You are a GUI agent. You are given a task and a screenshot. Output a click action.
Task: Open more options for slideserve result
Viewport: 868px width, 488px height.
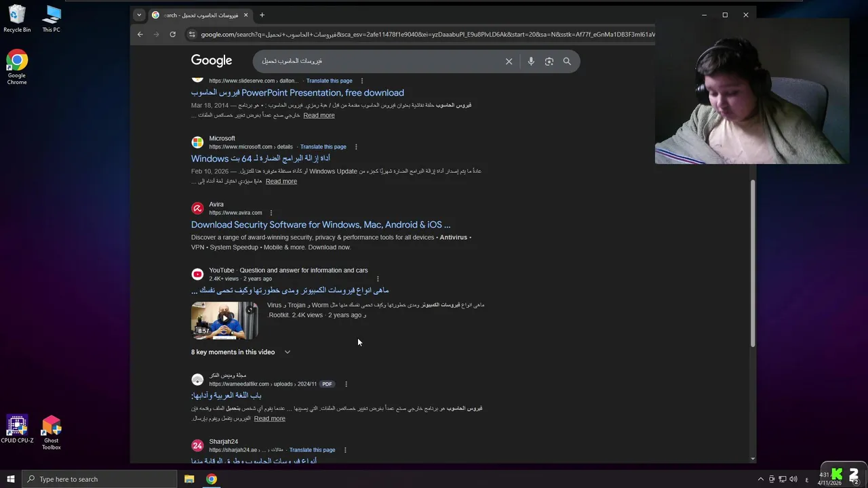coord(361,81)
